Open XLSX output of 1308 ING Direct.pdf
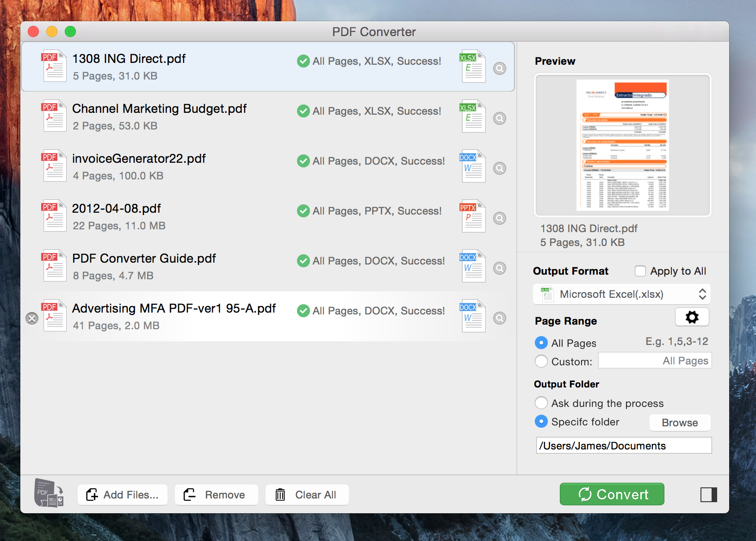This screenshot has width=756, height=541. tap(472, 67)
